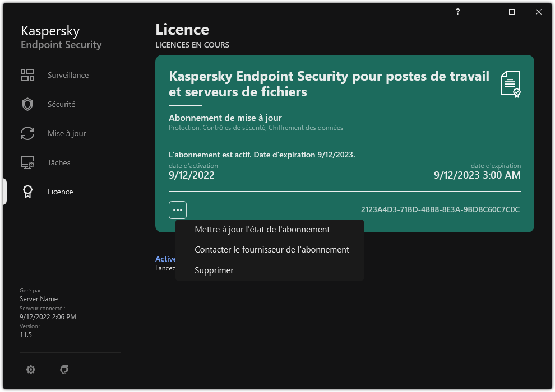The image size is (555, 392).
Task: Open the Tâches section icon
Action: [27, 162]
